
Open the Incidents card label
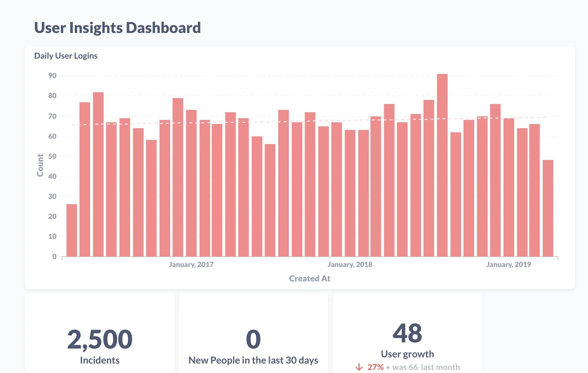[100, 360]
